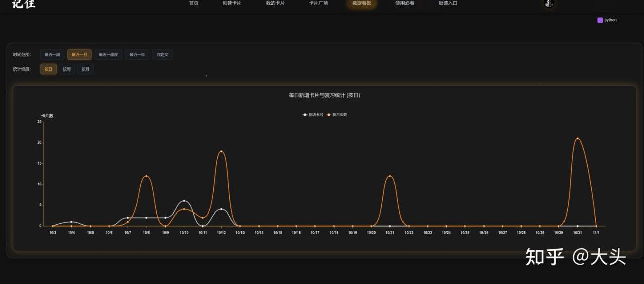Open the 自定义 custom range option
The image size is (644, 284).
coord(162,55)
